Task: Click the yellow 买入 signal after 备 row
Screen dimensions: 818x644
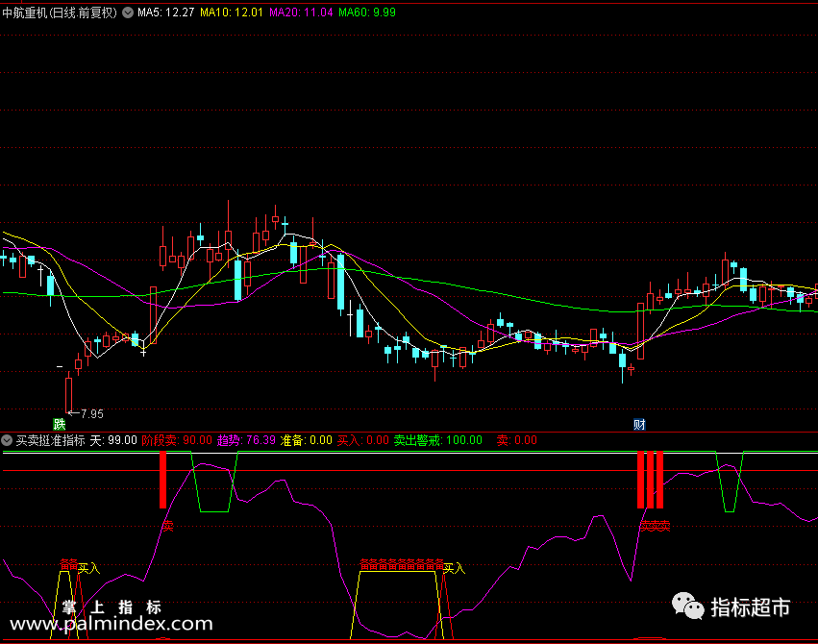Action: [x=454, y=568]
